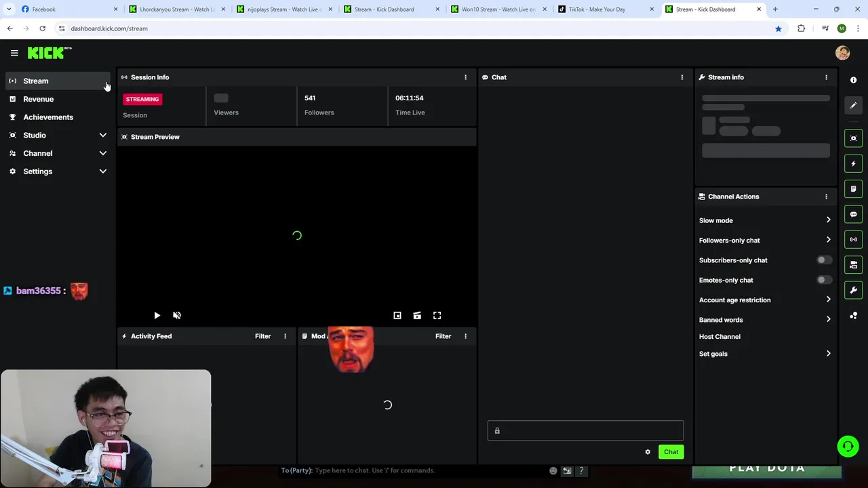Image resolution: width=868 pixels, height=488 pixels.
Task: Open the green headset support button
Action: (x=848, y=446)
